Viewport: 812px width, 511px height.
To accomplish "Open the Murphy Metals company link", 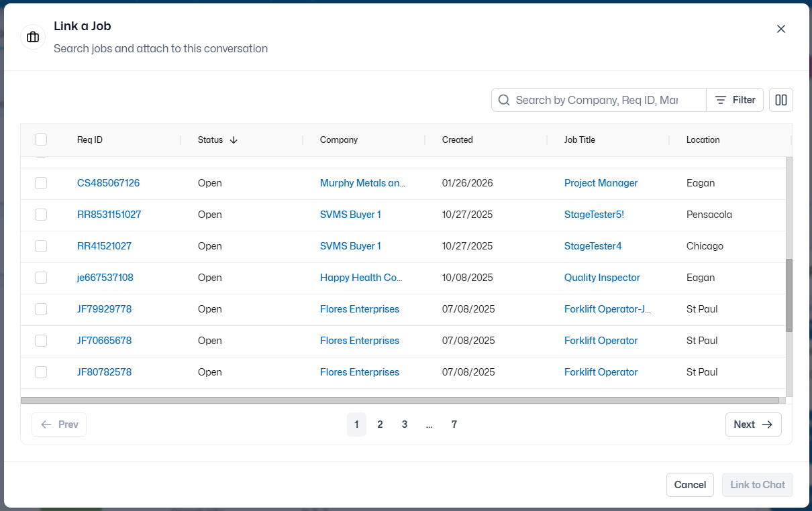I will pos(363,183).
